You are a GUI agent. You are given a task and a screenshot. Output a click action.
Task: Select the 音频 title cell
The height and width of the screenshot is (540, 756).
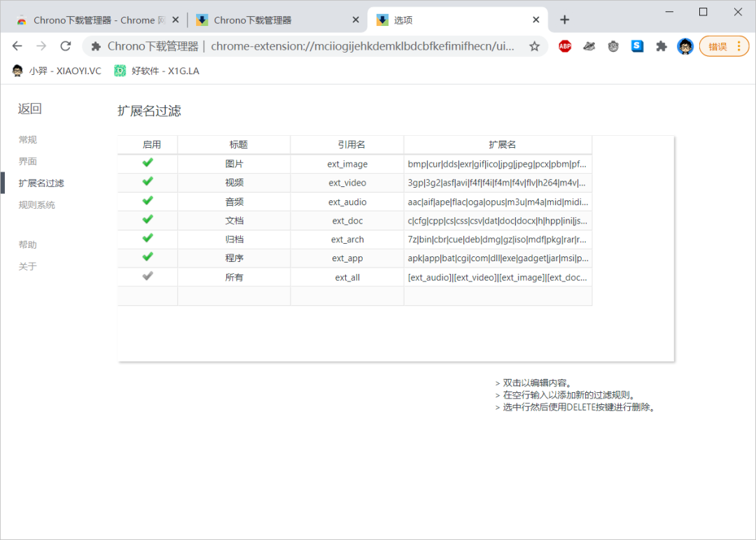(x=234, y=202)
